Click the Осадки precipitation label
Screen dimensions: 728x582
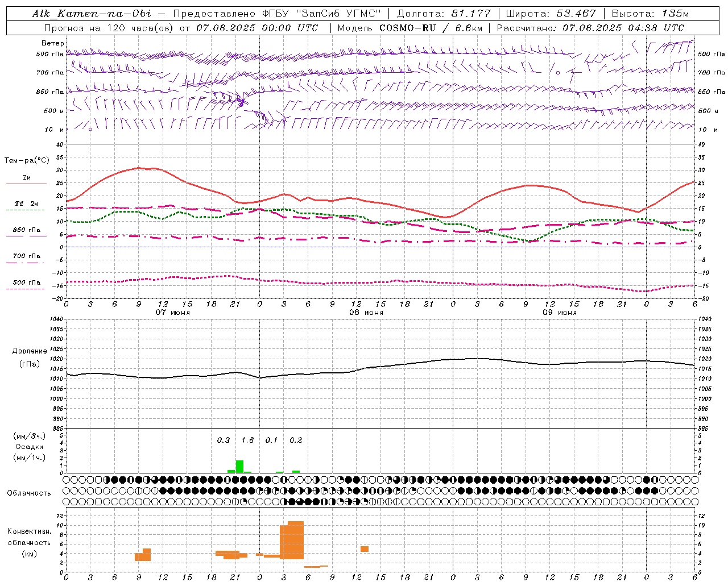pos(29,447)
